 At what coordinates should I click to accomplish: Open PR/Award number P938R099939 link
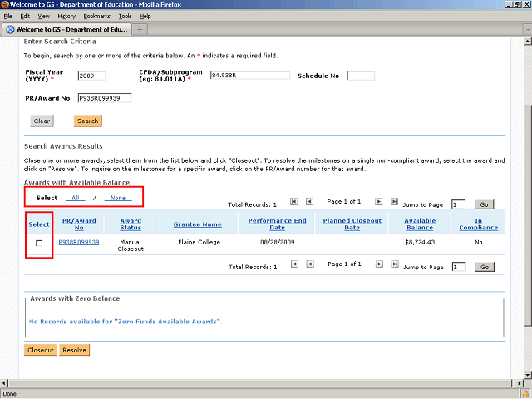click(x=79, y=242)
